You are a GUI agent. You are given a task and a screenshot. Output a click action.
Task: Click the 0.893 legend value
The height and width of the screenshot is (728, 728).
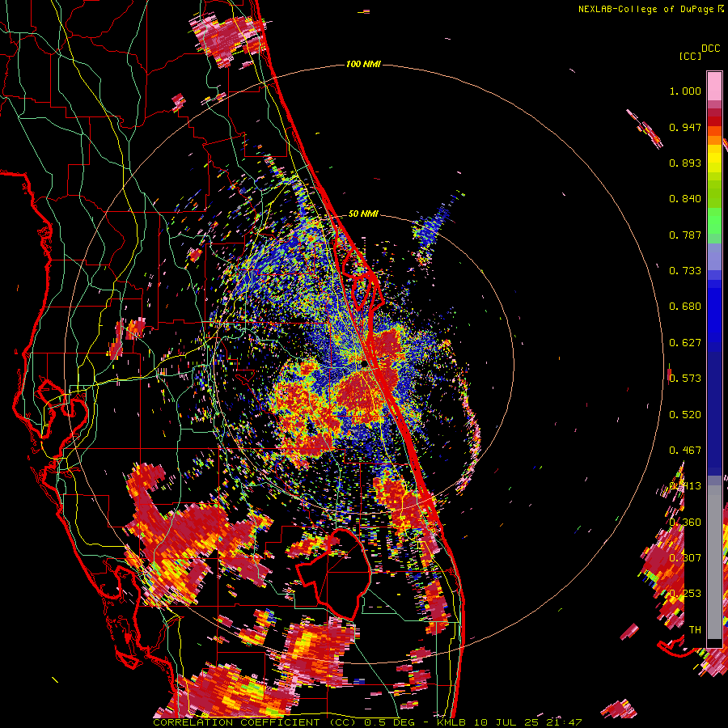[685, 163]
